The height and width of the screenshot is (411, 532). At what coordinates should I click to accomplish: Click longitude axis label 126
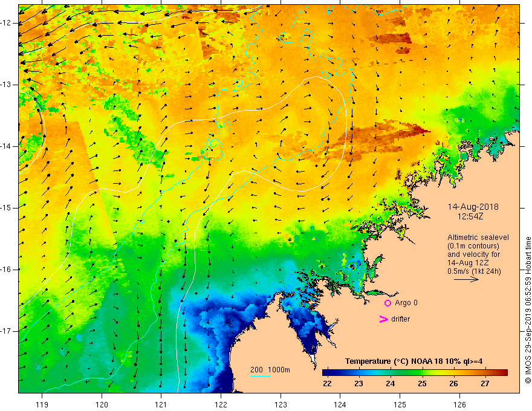click(459, 404)
